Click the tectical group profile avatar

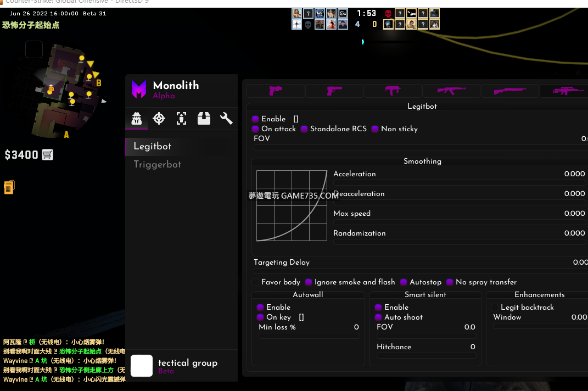click(142, 366)
